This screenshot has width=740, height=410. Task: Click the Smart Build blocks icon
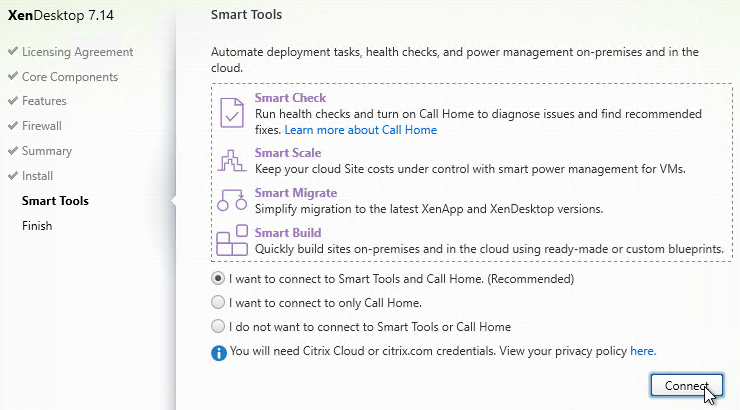232,240
